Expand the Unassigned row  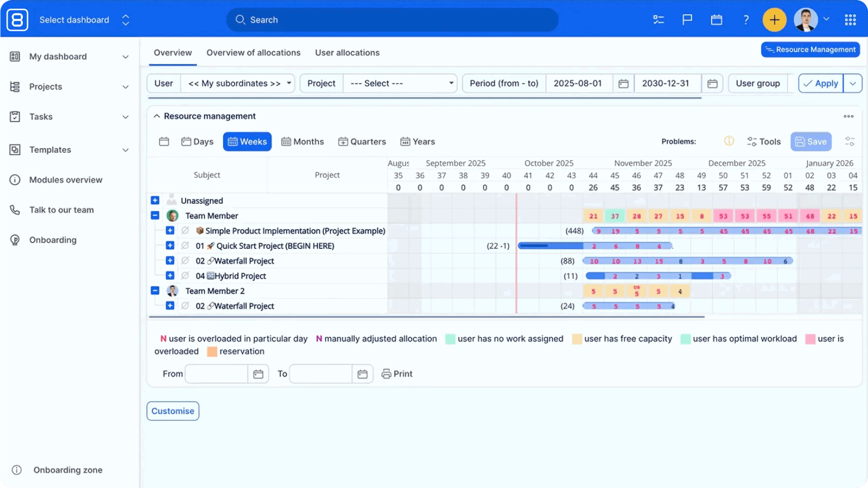[155, 200]
